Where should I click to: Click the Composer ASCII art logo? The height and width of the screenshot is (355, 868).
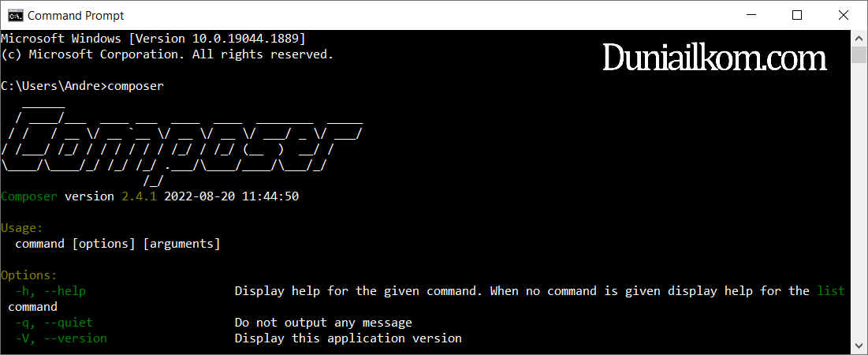182,144
